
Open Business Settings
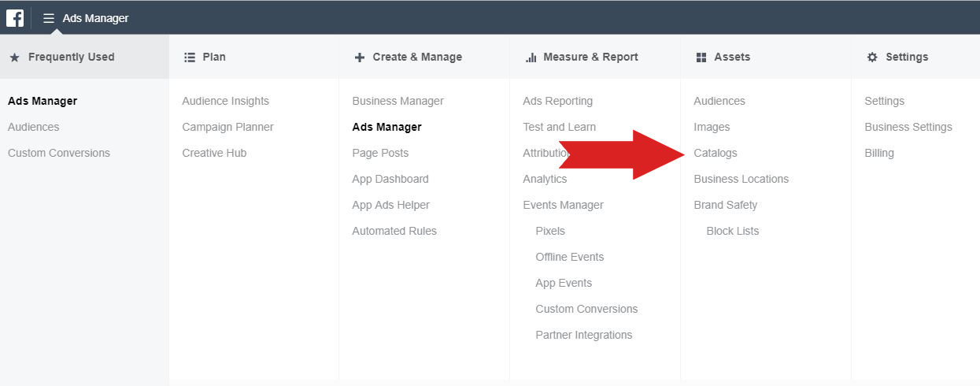pyautogui.click(x=908, y=127)
